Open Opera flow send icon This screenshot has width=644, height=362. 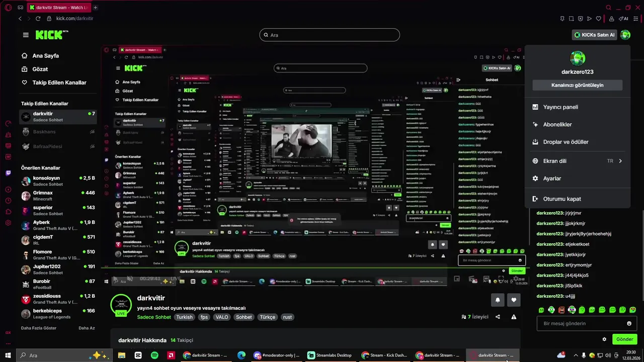point(589,19)
